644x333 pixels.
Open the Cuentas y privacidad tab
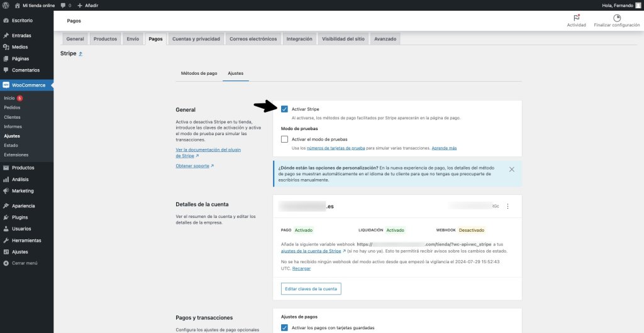coord(196,39)
